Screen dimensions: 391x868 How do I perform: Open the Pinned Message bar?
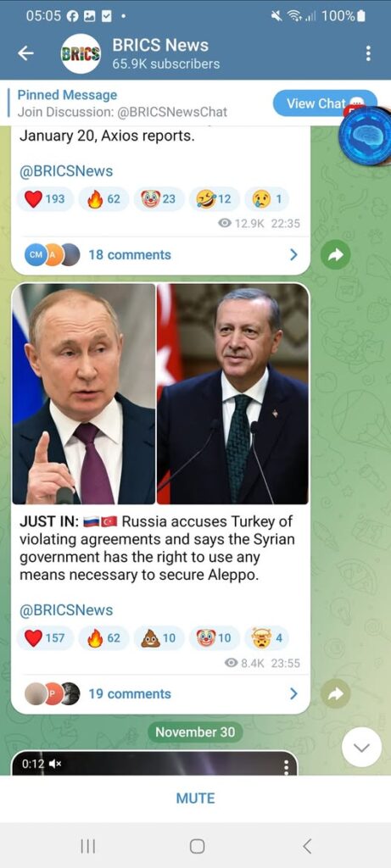[x=138, y=103]
